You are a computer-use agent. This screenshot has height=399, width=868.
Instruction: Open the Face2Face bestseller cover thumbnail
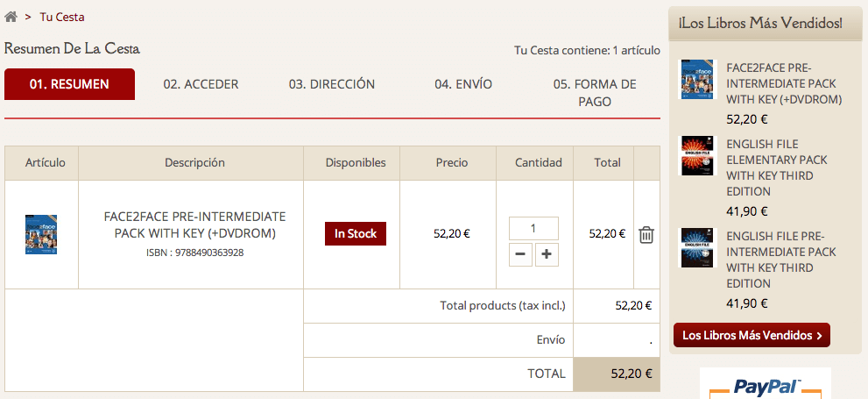coord(697,79)
